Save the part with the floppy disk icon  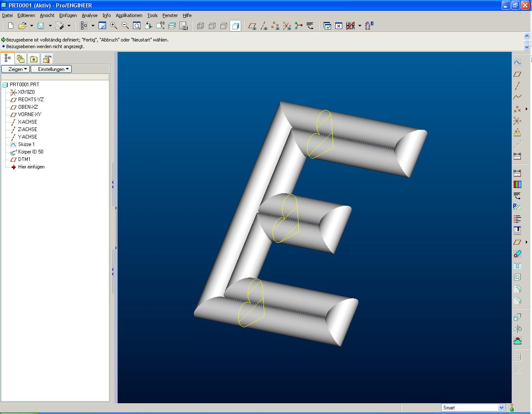[x=41, y=26]
